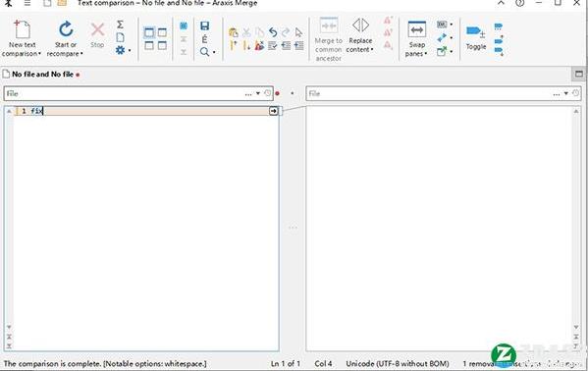This screenshot has width=588, height=371.
Task: Click the blue gear options icon
Action: pos(120,50)
